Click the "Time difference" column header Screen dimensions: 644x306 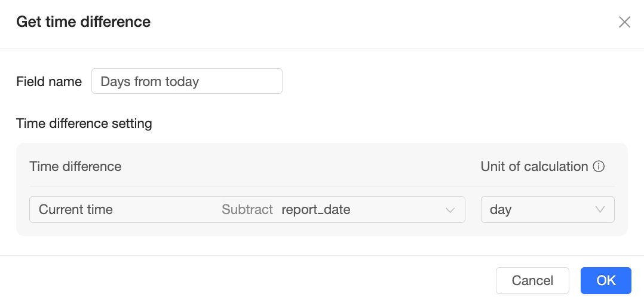click(x=75, y=167)
